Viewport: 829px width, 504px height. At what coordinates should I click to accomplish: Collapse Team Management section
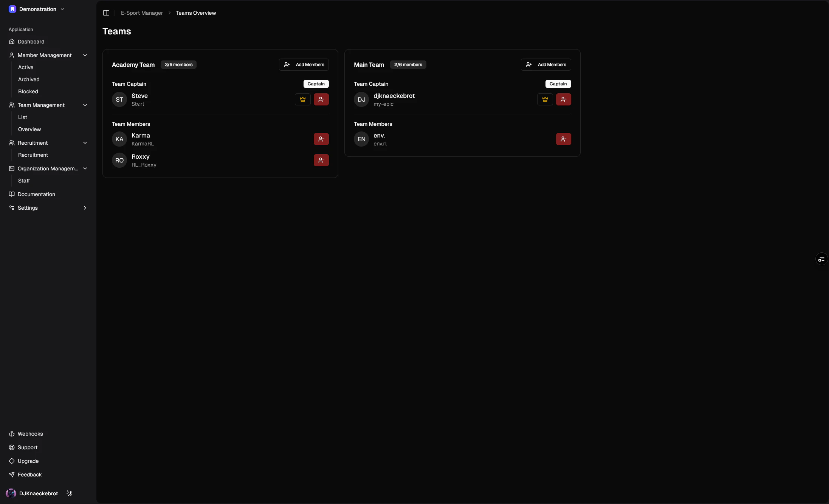coord(85,105)
